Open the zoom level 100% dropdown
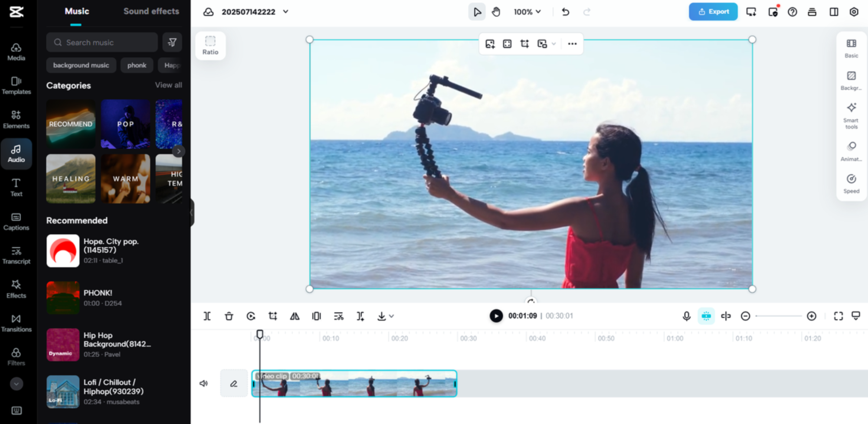Viewport: 868px width, 424px height. pos(527,12)
